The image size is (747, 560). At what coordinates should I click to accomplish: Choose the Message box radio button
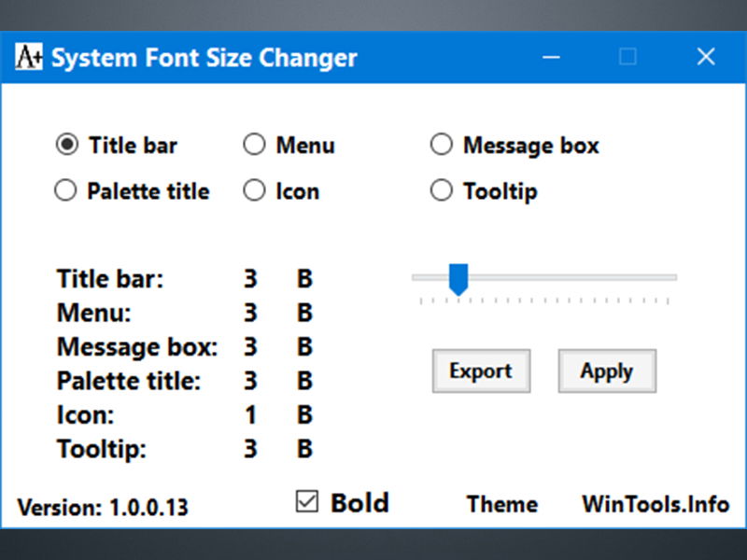[441, 146]
